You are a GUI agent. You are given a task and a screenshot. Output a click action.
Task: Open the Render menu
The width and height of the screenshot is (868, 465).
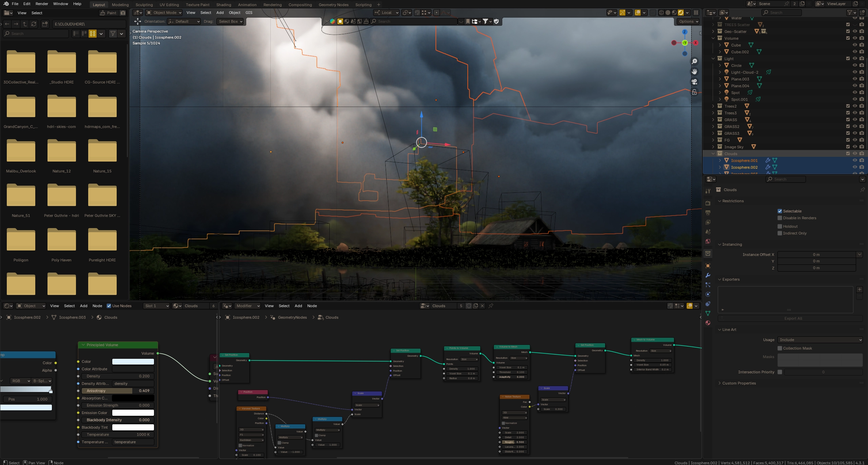[x=42, y=4]
